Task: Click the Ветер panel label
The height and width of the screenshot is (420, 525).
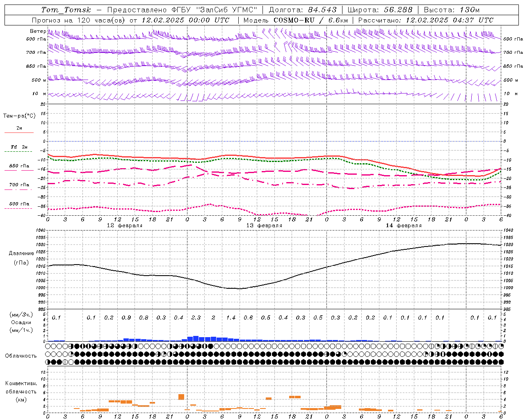Action: (x=38, y=31)
